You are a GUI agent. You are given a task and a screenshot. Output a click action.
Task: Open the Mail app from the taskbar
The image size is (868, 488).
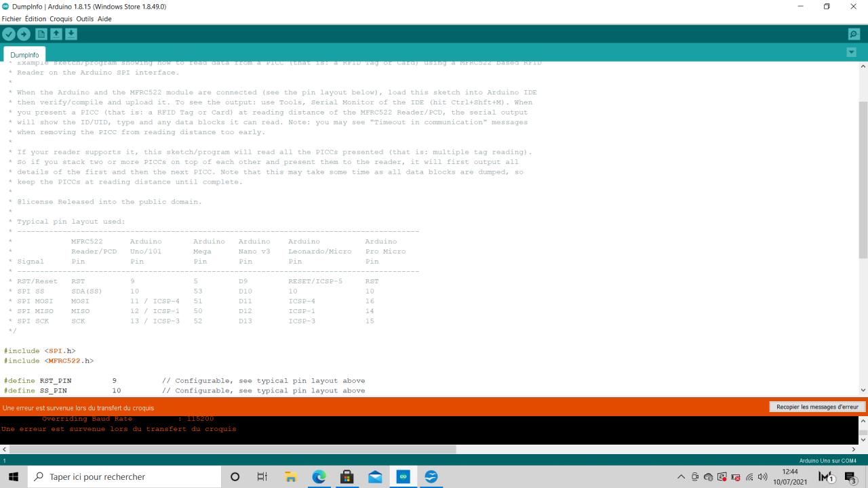[x=375, y=477]
